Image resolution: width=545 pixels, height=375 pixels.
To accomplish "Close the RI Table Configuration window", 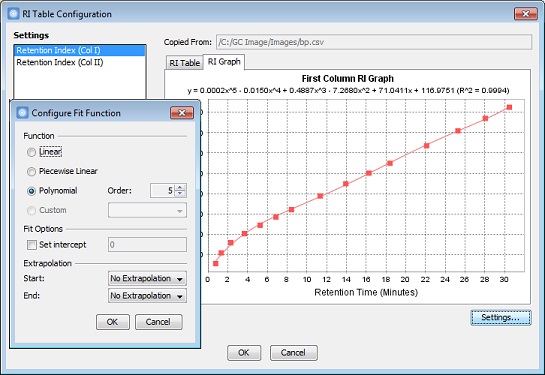I will tap(526, 14).
